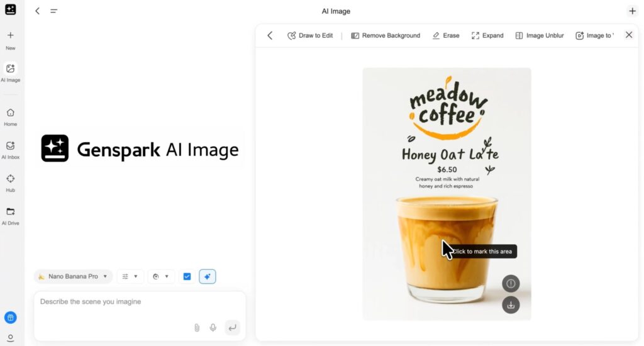
Task: Open AI Drive folder icon
Action: pyautogui.click(x=11, y=212)
